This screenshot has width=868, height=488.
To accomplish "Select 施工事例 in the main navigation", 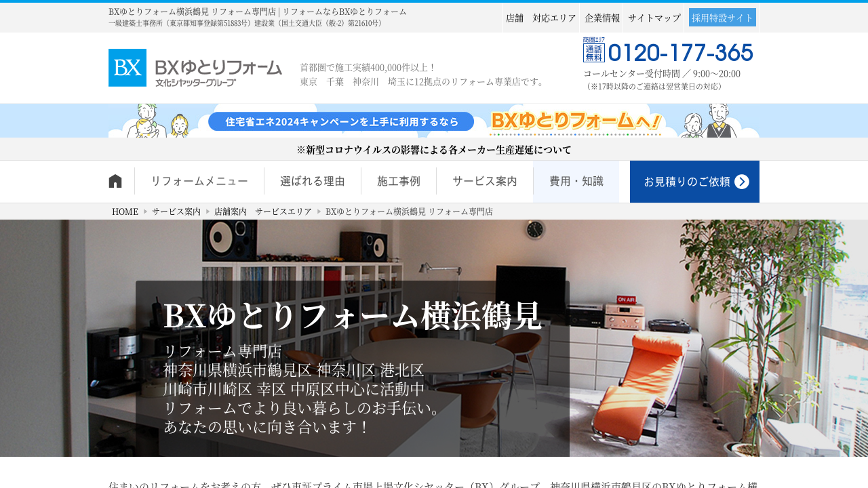I will tap(399, 182).
